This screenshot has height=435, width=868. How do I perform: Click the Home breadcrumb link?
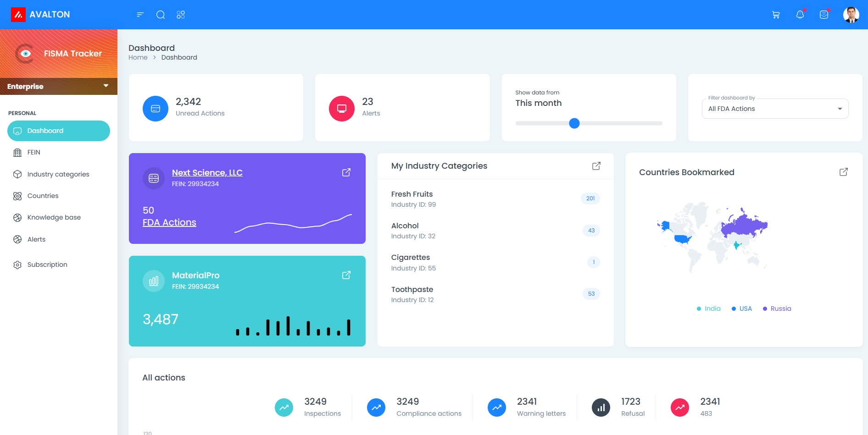pyautogui.click(x=138, y=57)
